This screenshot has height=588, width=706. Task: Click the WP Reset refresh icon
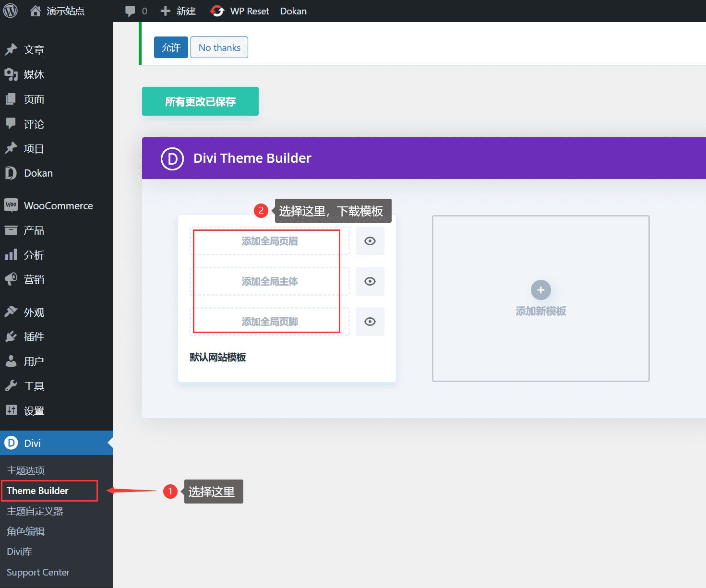point(217,11)
